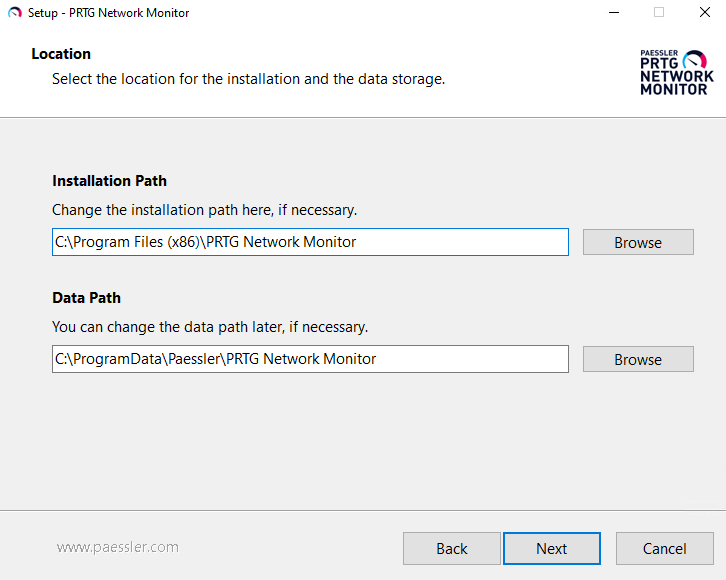This screenshot has width=726, height=580.
Task: Proceed with the Next button
Action: (552, 548)
